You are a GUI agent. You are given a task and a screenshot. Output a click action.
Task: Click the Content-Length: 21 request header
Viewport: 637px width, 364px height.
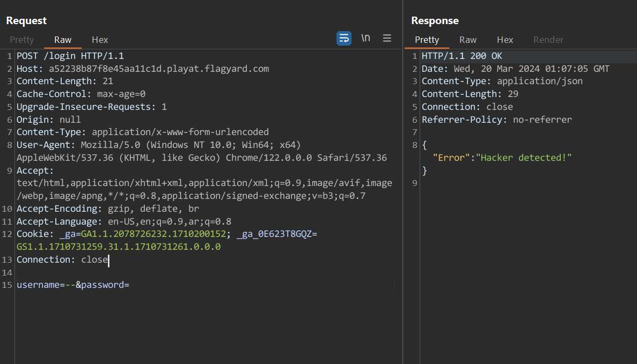64,81
